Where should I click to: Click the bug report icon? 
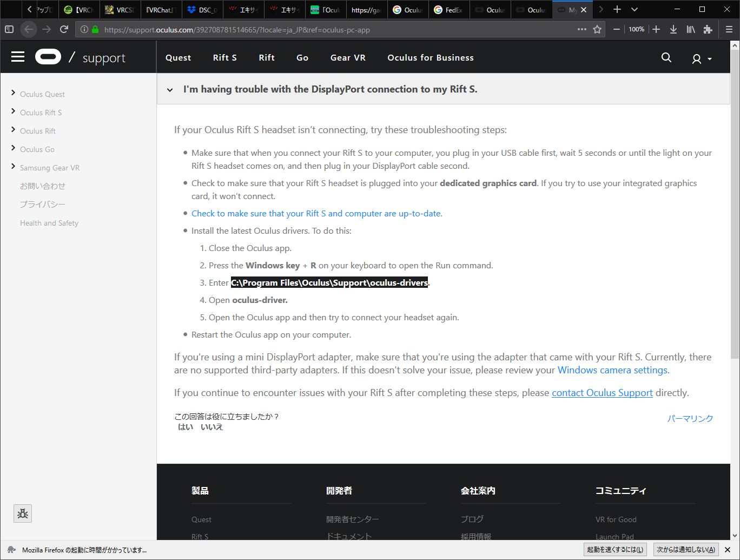pyautogui.click(x=23, y=513)
